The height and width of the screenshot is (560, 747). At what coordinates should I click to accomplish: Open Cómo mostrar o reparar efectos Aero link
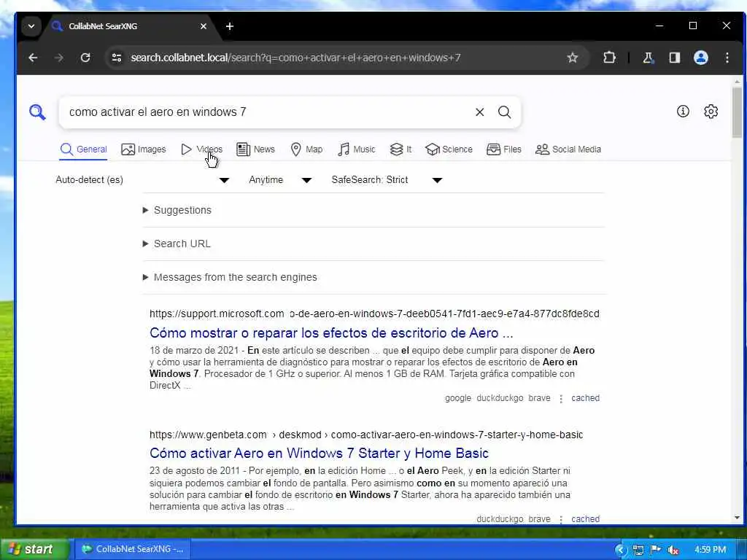point(331,332)
